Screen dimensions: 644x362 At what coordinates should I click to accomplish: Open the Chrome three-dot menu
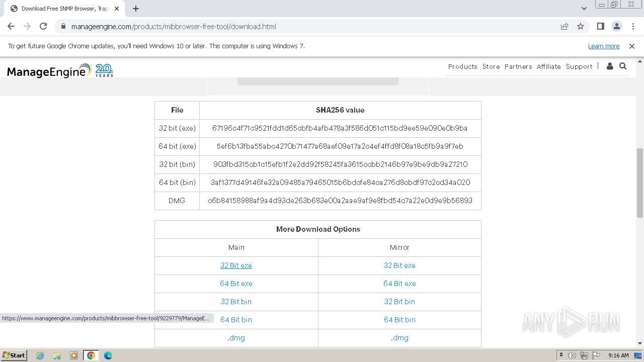[x=633, y=26]
